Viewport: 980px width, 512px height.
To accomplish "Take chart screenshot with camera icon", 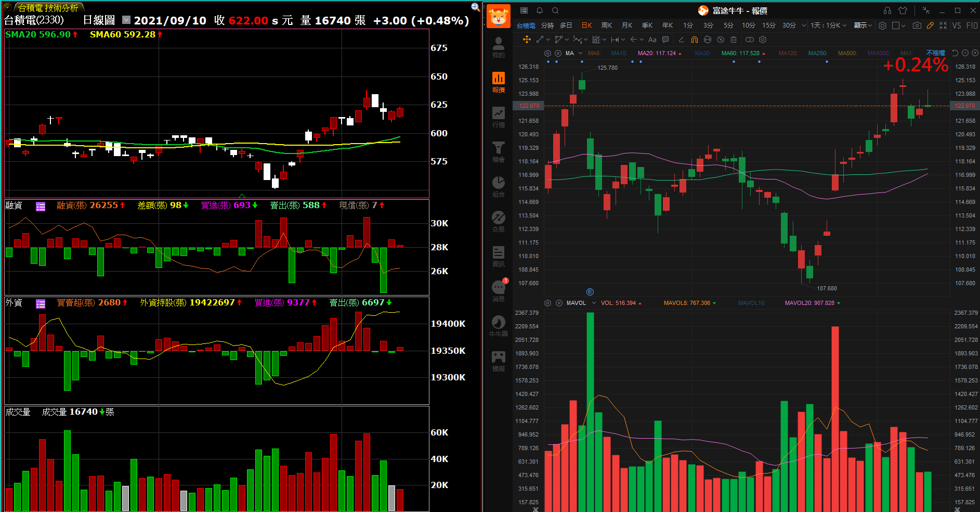I will 917,25.
